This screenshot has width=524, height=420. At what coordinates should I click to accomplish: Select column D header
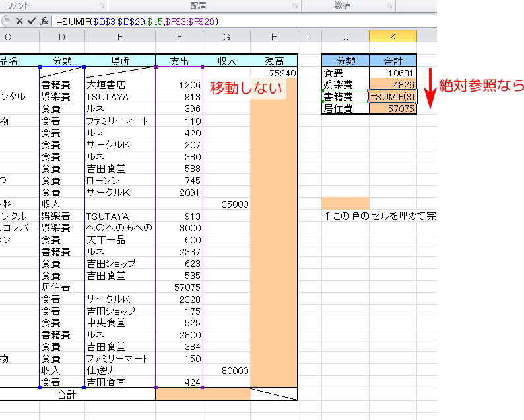[x=62, y=37]
